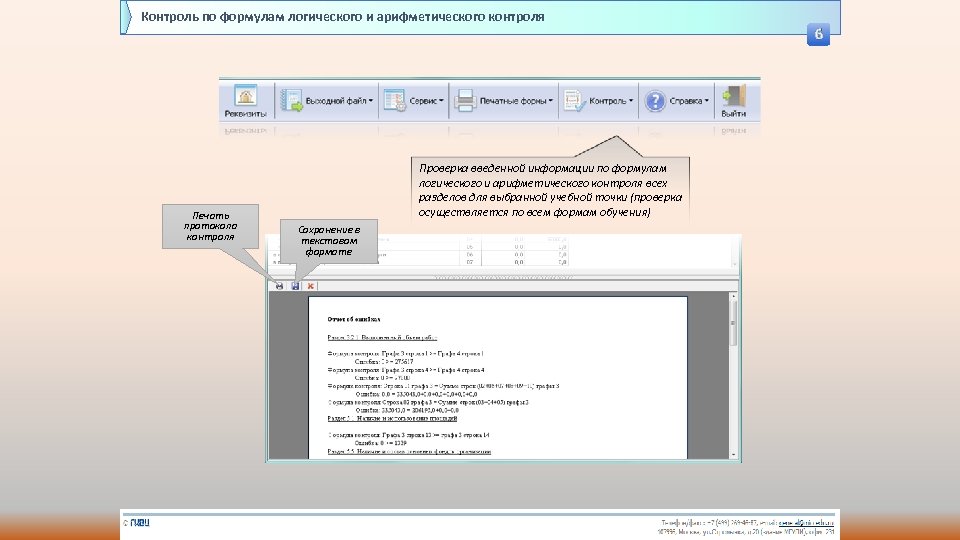Expand the Контроль dropdown arrow
Viewport: 960px width, 540px height.
tap(631, 101)
